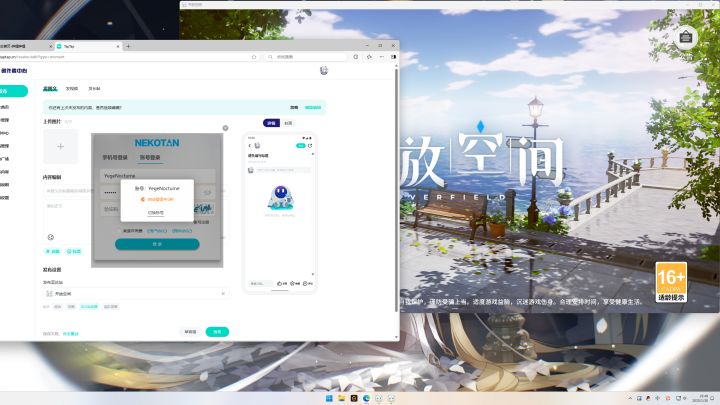This screenshot has width=720, height=405.
Task: Open File Explorer from the taskbar
Action: click(342, 398)
